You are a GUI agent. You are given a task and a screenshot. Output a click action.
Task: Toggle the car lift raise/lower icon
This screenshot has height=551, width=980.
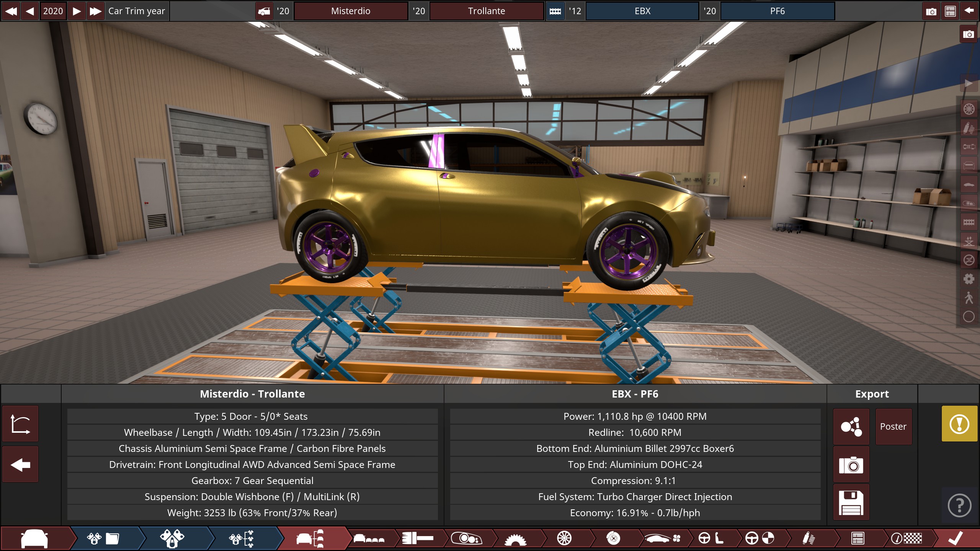(969, 241)
